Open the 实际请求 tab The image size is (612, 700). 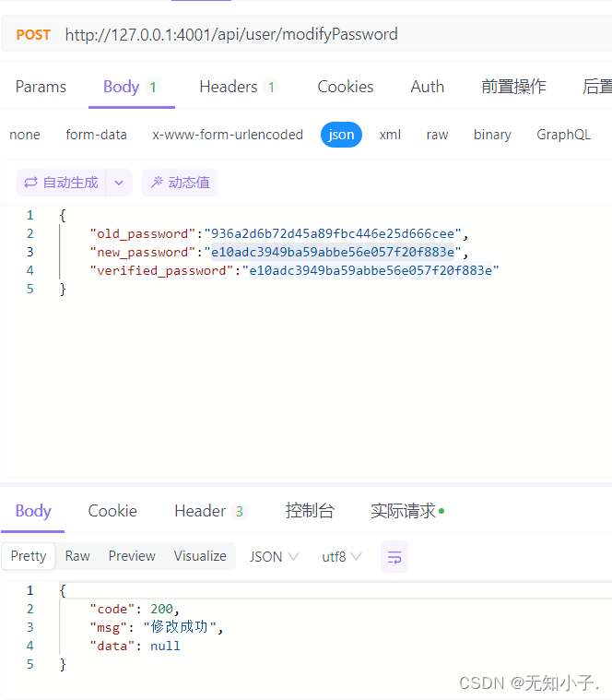[x=406, y=511]
